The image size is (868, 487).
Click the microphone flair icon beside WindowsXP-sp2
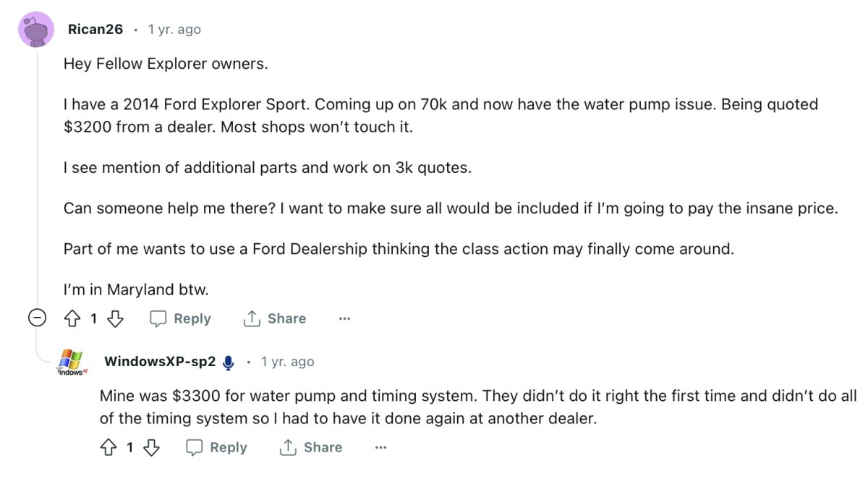(x=229, y=363)
